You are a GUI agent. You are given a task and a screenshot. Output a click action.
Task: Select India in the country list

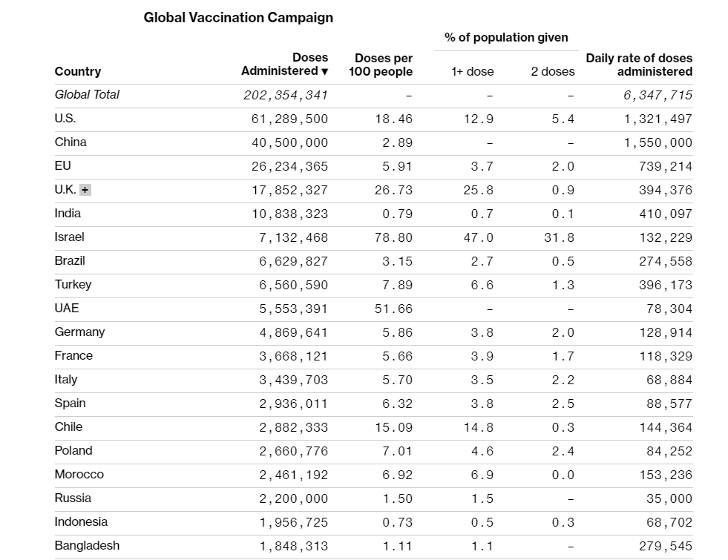tap(68, 214)
